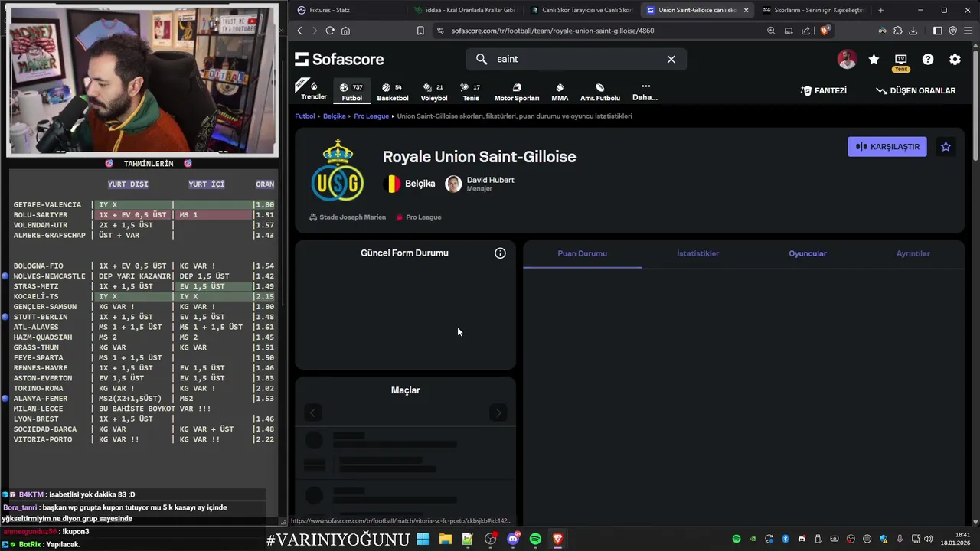Add Union Saint-Gilloise to favorites star
The image size is (980, 551).
(x=946, y=146)
